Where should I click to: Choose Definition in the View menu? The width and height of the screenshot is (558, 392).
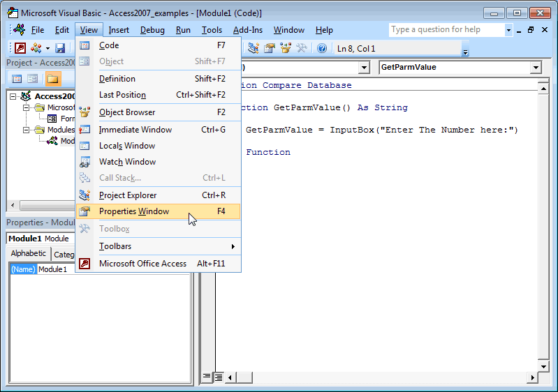[159, 79]
